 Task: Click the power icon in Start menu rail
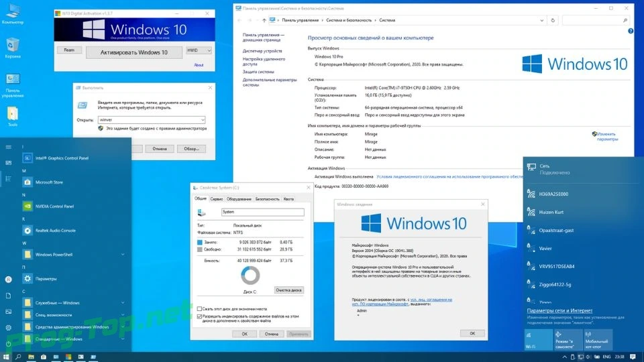click(8, 344)
